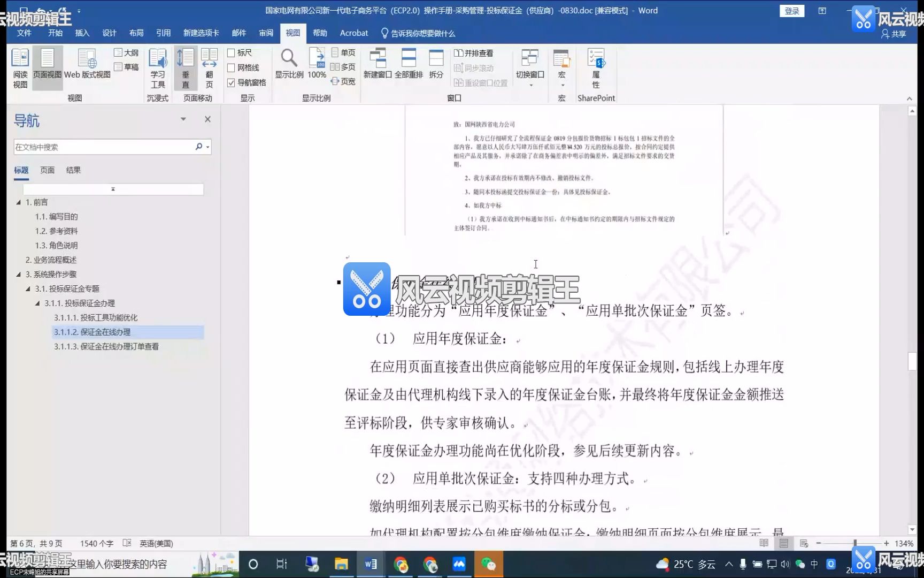The image size is (924, 578).
Task: Open a New Window (新建窗口)
Action: click(378, 64)
